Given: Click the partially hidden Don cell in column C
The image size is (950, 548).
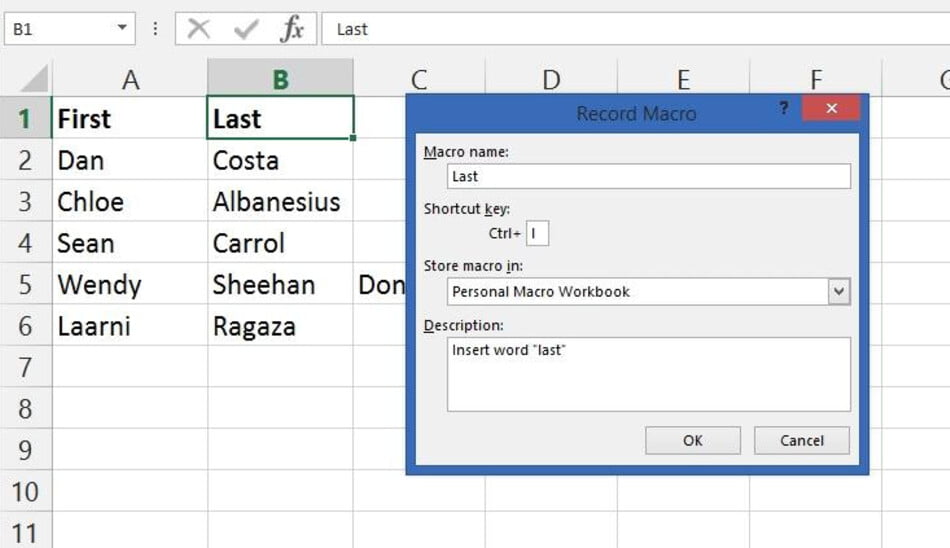Looking at the screenshot, I should 380,284.
